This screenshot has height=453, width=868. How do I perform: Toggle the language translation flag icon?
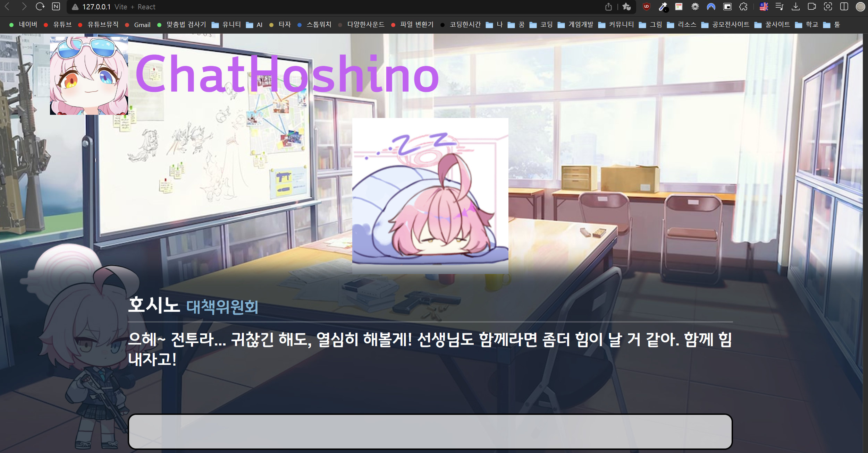point(764,7)
